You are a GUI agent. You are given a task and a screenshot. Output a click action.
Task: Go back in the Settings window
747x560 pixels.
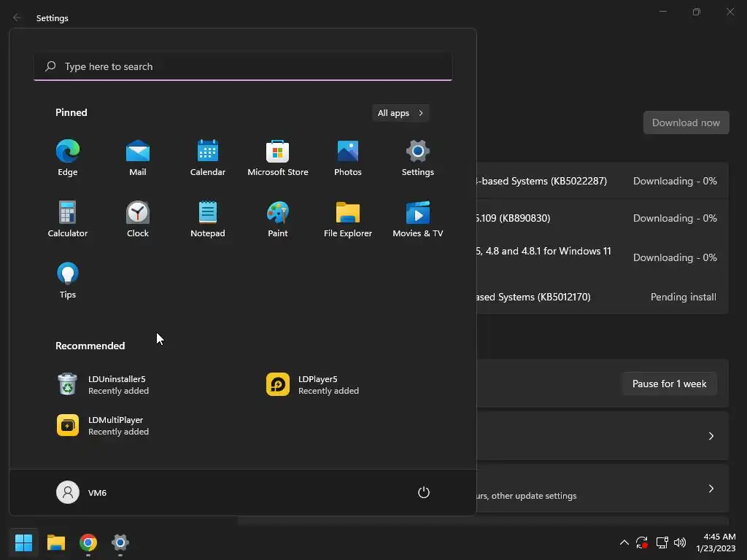17,17
